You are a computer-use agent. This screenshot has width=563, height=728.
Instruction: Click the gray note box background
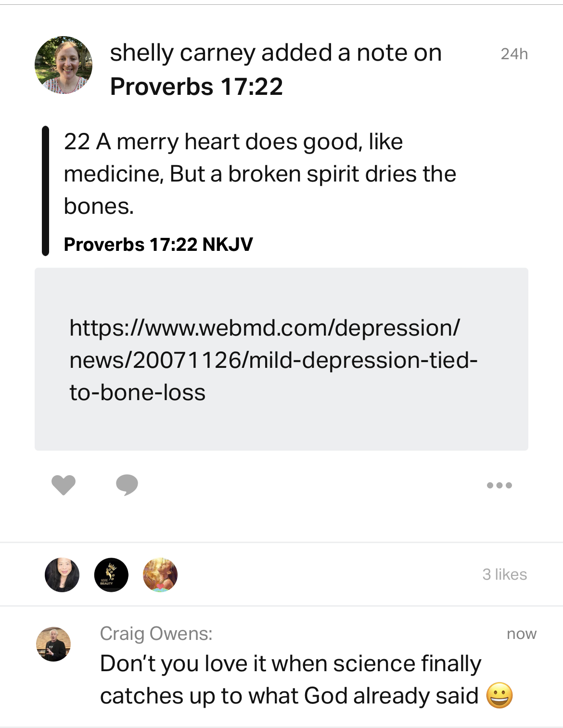tap(281, 429)
